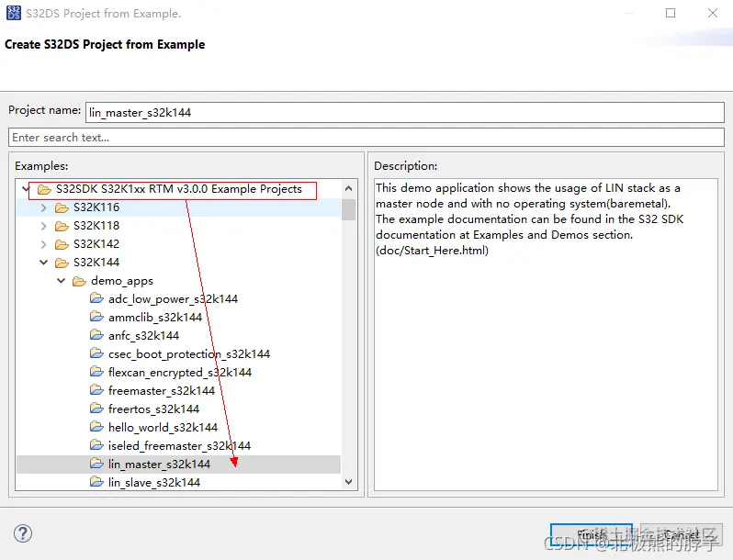This screenshot has width=733, height=560.
Task: Select the freemaster_s32k144 example
Action: [162, 391]
